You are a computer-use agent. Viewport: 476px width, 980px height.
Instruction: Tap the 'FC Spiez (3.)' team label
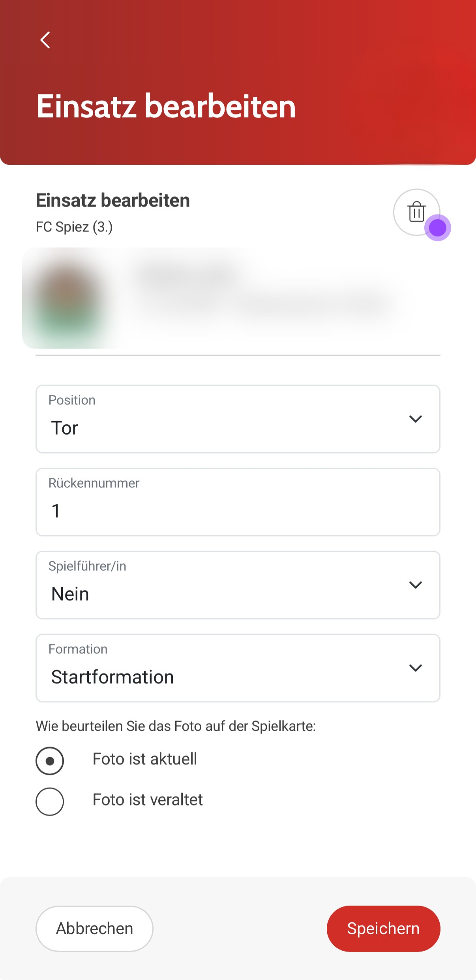[73, 227]
